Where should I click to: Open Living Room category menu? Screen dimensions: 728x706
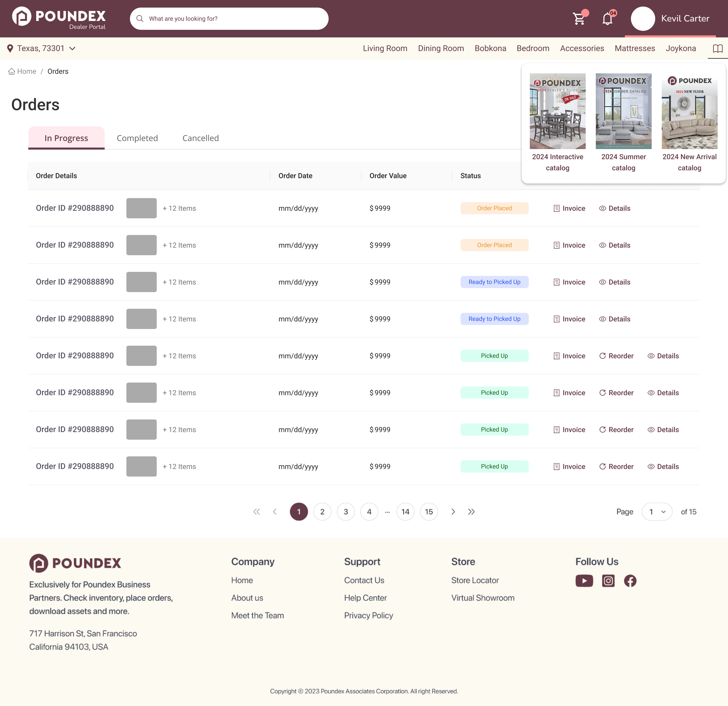pos(385,48)
